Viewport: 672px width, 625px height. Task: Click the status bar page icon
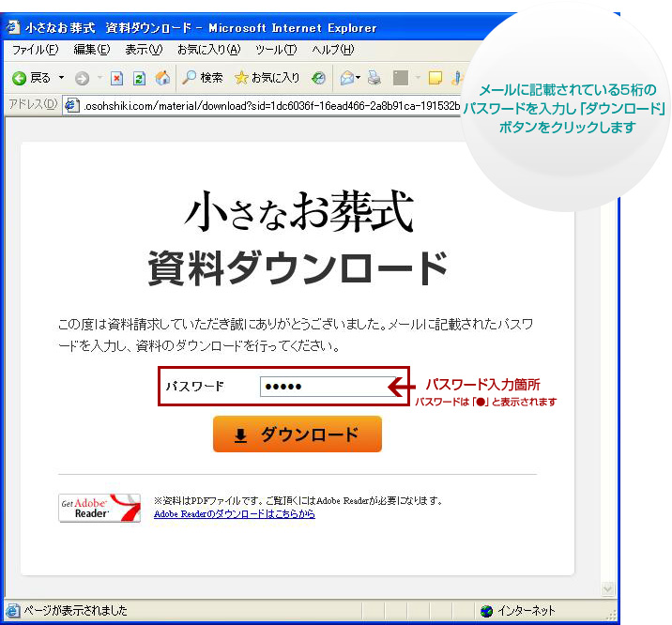(12, 610)
